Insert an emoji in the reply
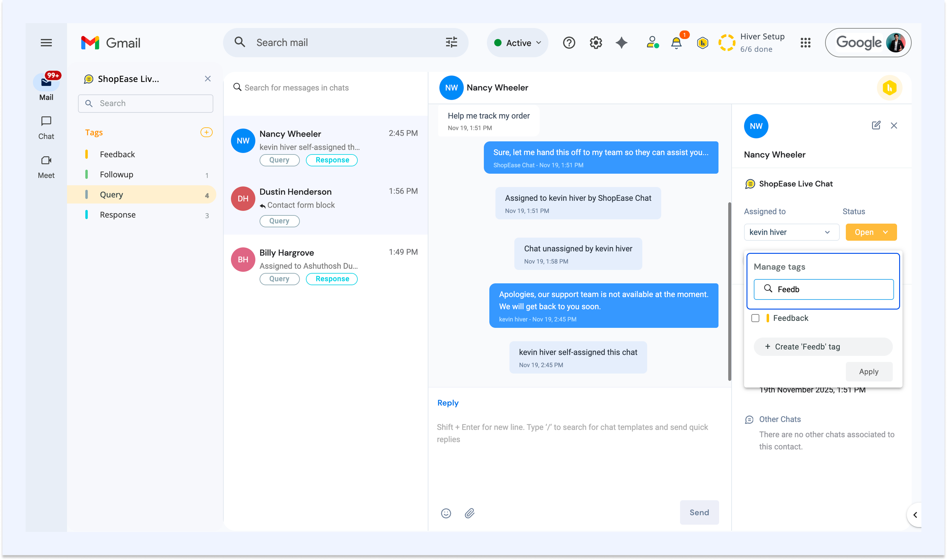 (445, 513)
